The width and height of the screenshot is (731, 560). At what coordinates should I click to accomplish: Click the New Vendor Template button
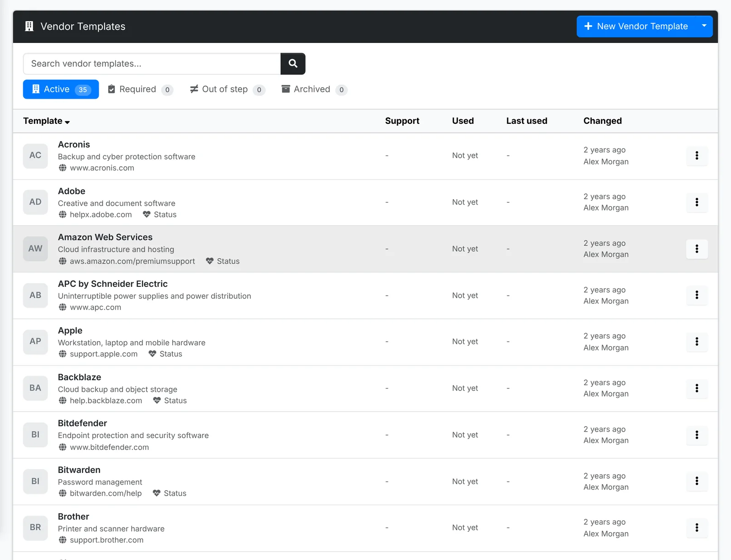coord(636,26)
